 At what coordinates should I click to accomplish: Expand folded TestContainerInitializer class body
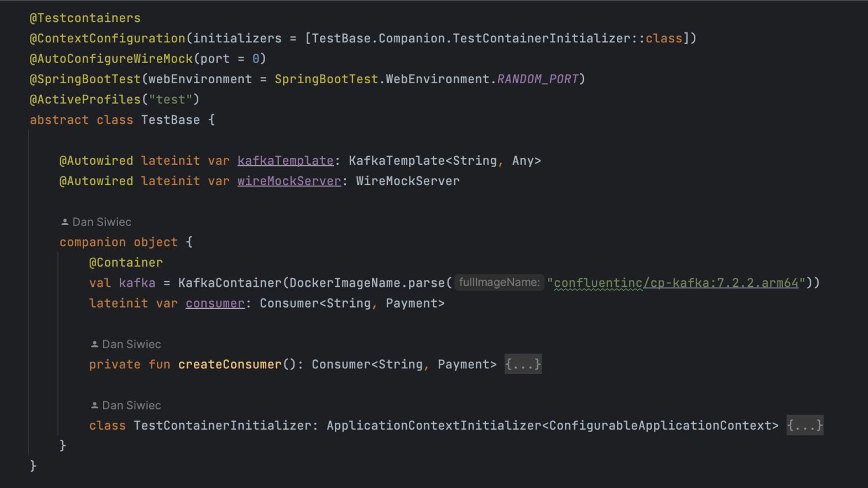[x=804, y=426]
